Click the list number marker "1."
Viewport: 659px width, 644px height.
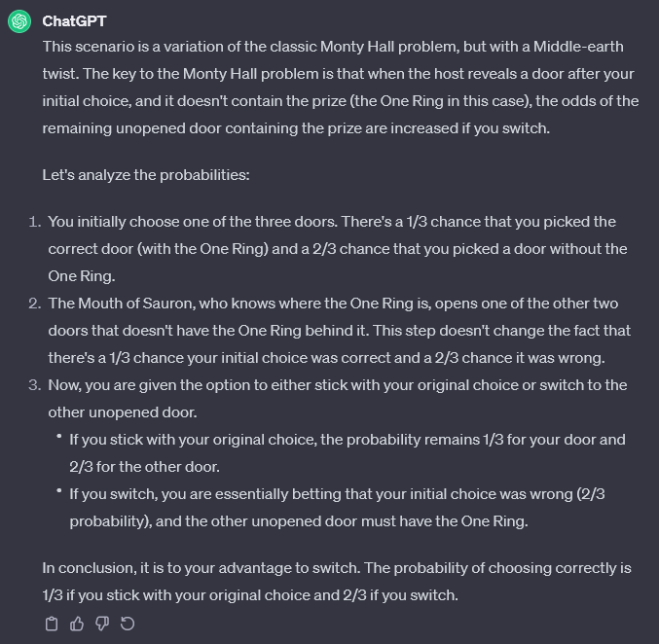click(x=35, y=222)
